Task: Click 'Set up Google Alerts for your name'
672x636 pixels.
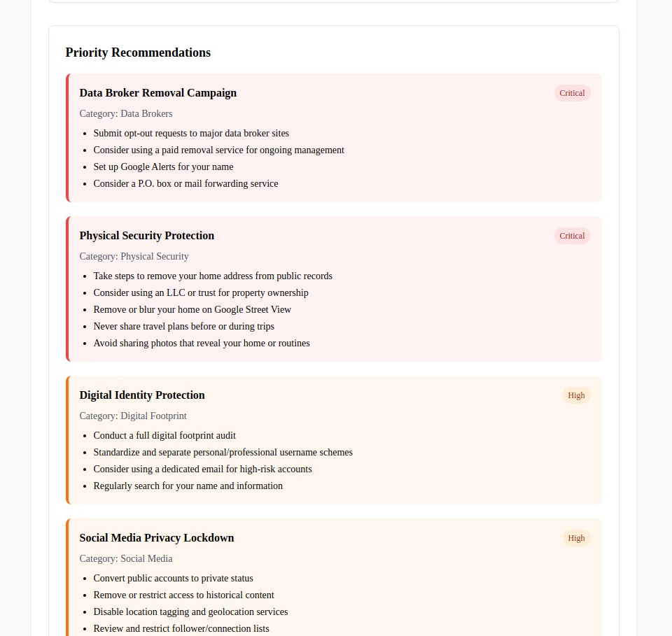Action: [163, 167]
